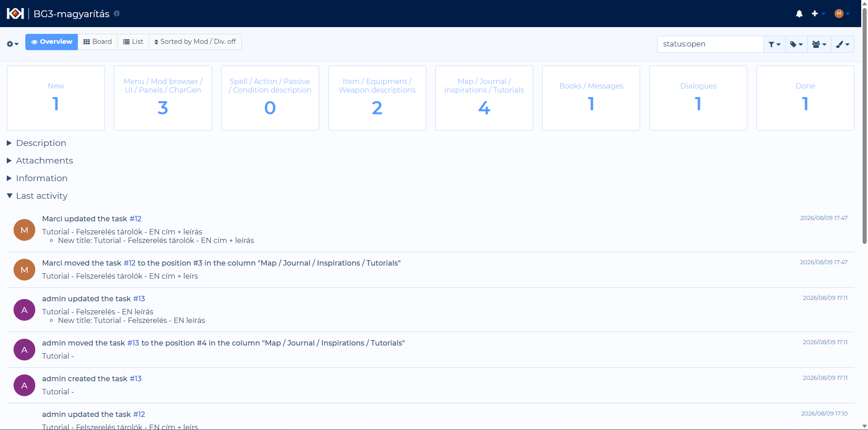This screenshot has width=868, height=430.
Task: Open task #13 link in admin created entry
Action: (x=136, y=379)
